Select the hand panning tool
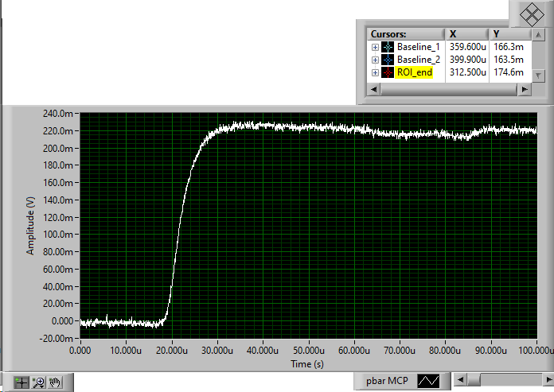 [x=55, y=382]
